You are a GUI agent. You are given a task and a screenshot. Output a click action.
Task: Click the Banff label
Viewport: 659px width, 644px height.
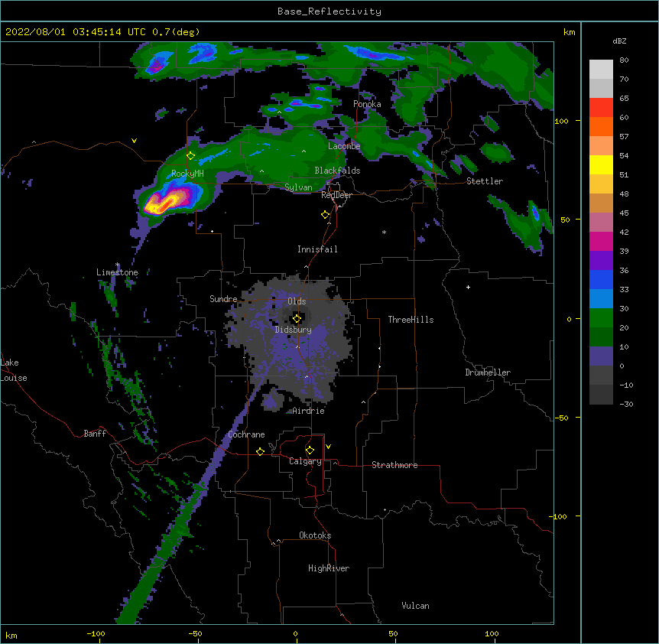(95, 434)
